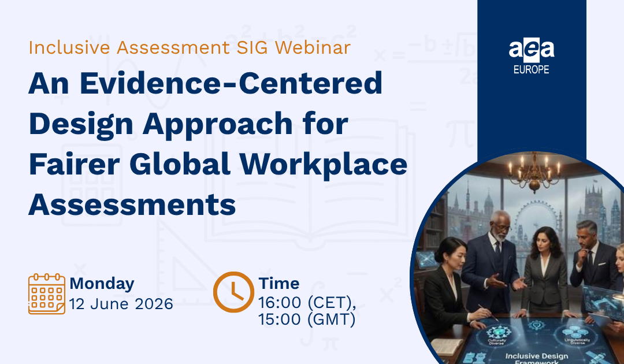Click 'Inclusive Design Framework' text in photo
The width and height of the screenshot is (624, 364).
[536, 358]
